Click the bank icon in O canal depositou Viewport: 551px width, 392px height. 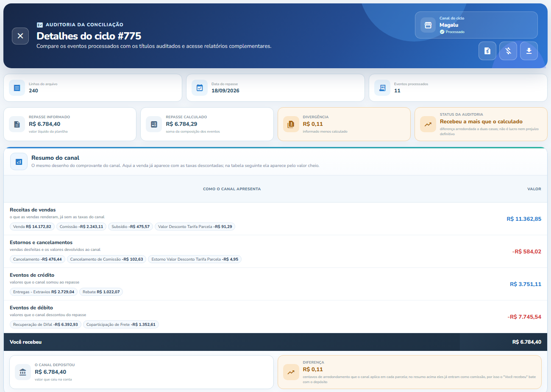tap(23, 372)
